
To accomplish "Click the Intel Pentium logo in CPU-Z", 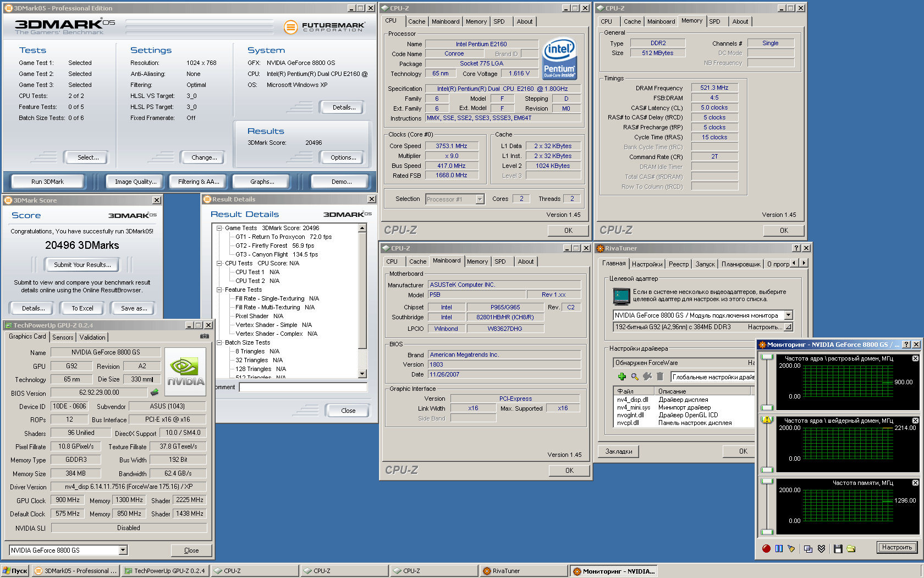I will point(559,58).
